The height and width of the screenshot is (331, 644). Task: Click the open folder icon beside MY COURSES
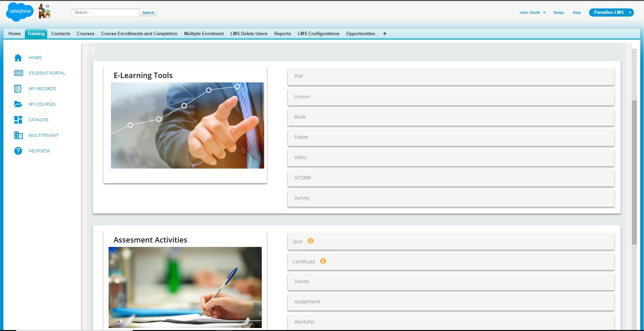pyautogui.click(x=18, y=104)
